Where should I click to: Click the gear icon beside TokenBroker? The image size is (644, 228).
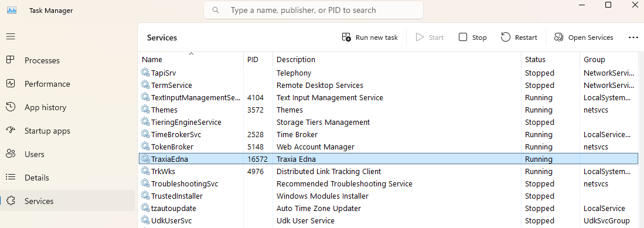click(x=145, y=147)
